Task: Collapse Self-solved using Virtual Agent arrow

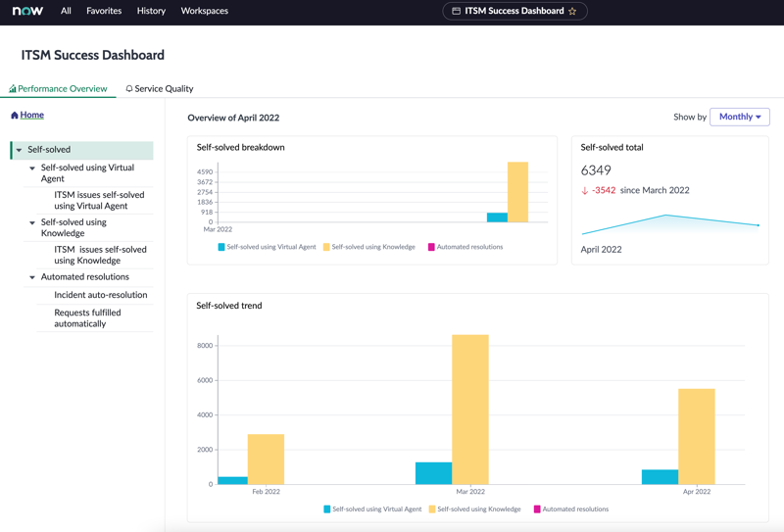Action: (32, 168)
